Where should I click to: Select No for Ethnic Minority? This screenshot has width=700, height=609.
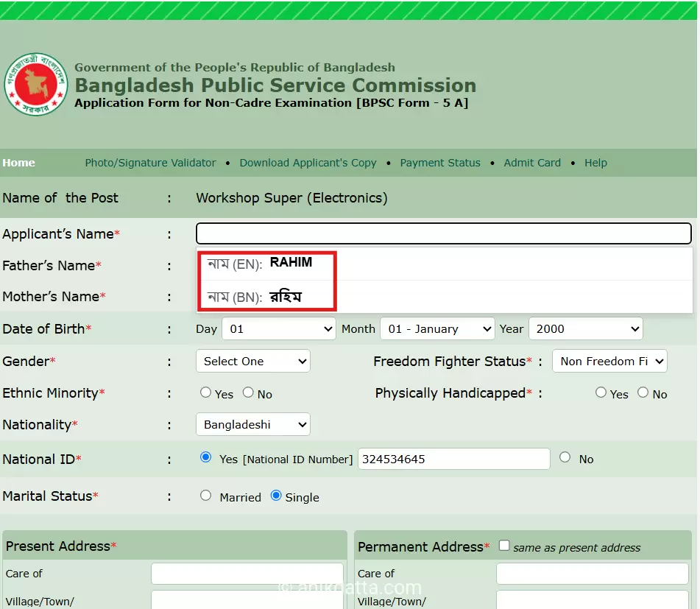248,392
